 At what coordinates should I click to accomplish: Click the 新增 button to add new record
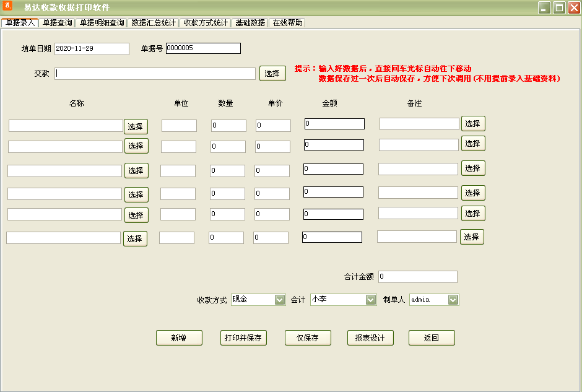click(x=179, y=338)
